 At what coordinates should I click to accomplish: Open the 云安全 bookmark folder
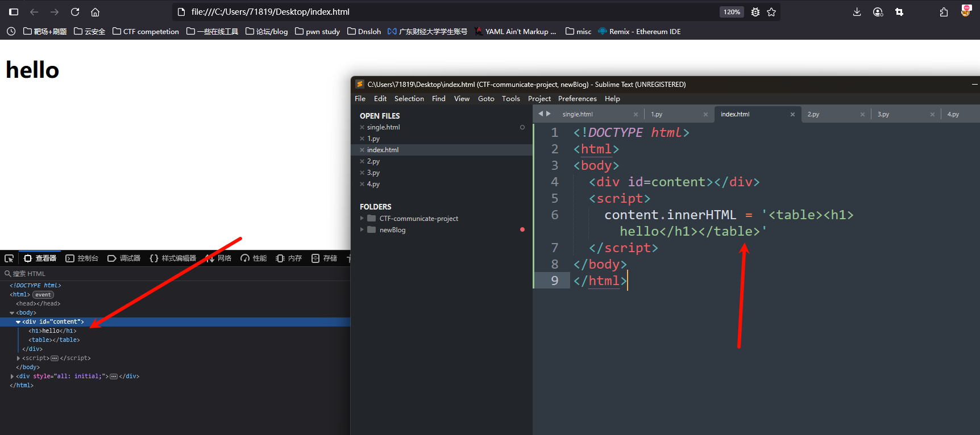(90, 31)
